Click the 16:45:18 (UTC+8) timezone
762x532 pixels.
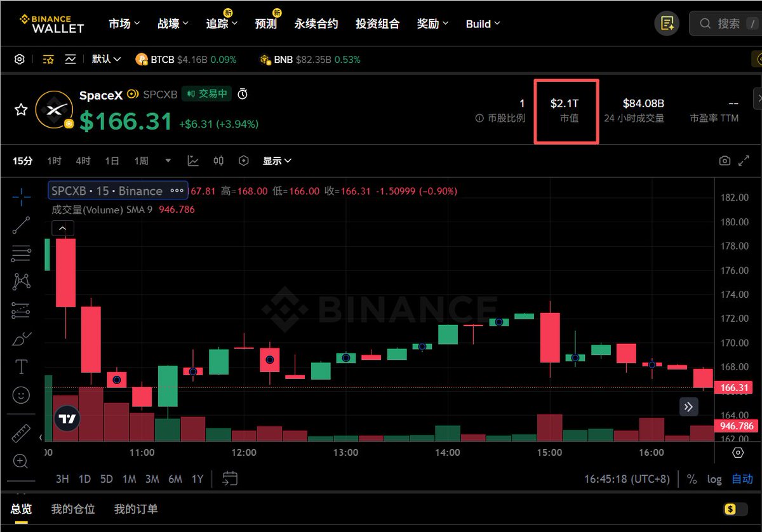[627, 479]
